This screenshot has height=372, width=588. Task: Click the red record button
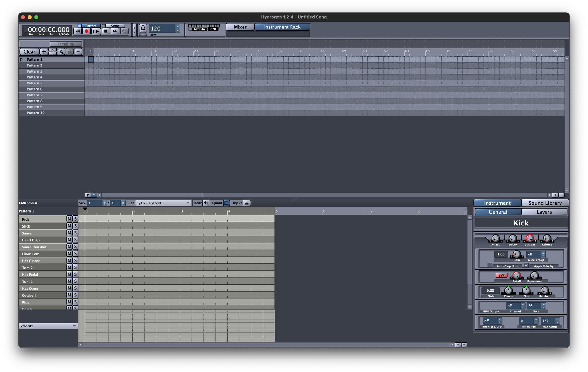(x=87, y=31)
